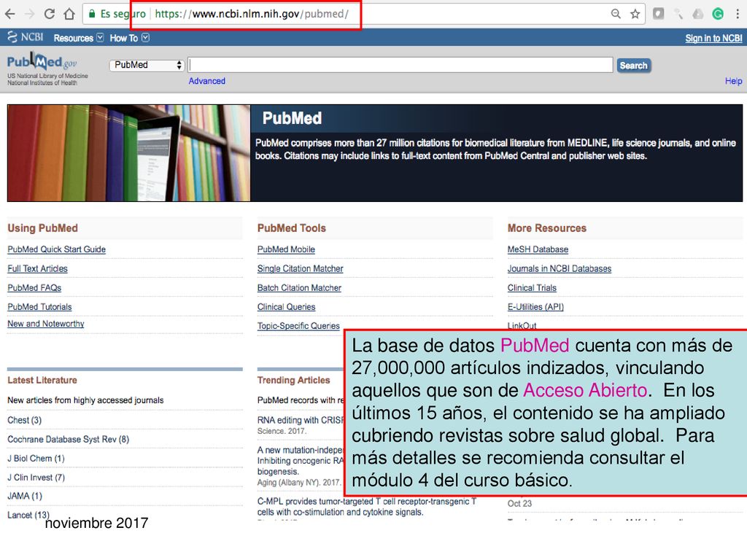The width and height of the screenshot is (747, 560).
Task: Open Journals in NCBI Databases
Action: click(x=560, y=268)
